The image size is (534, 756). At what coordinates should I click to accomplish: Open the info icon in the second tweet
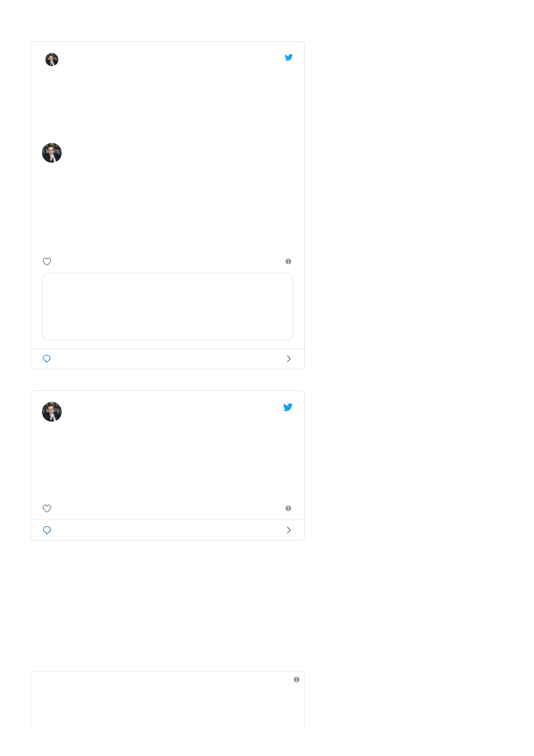289,508
